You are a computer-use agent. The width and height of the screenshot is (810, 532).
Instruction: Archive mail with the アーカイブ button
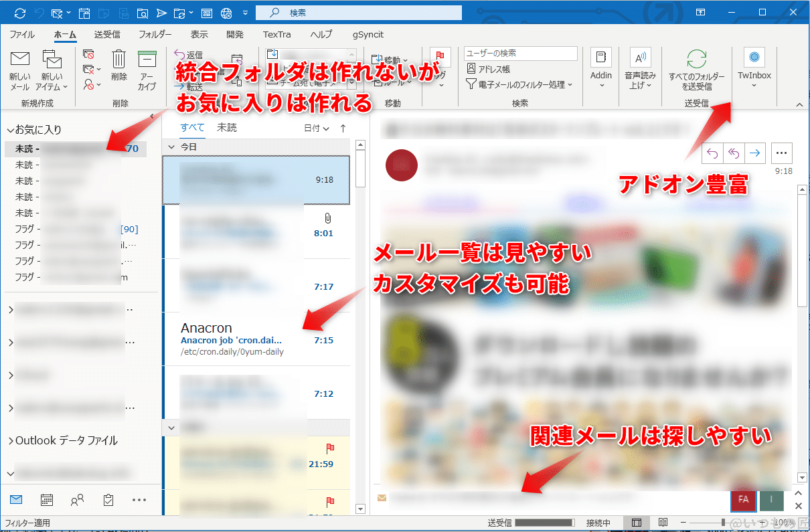coord(147,70)
